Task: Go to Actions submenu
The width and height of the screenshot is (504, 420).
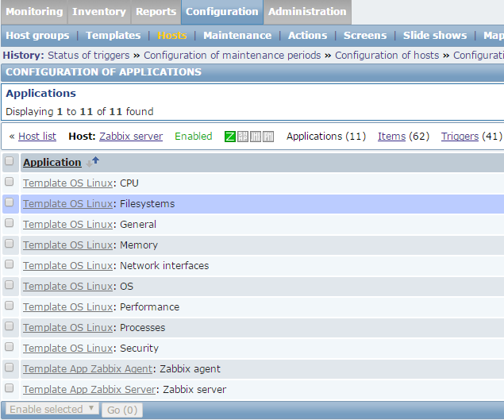Action: pyautogui.click(x=308, y=36)
